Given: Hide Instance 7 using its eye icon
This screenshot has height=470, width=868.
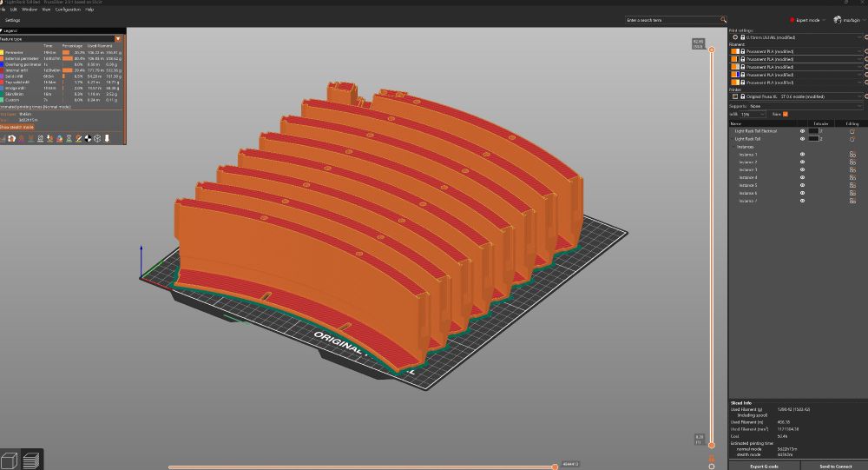Looking at the screenshot, I should click(802, 202).
